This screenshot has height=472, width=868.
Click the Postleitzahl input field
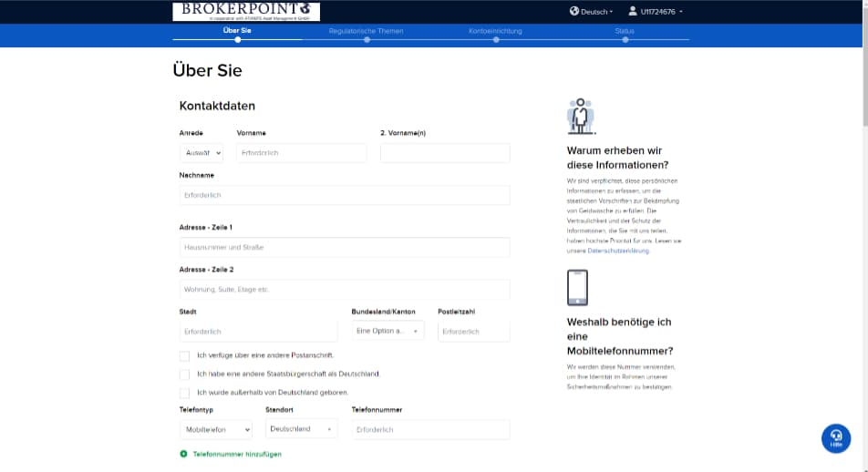point(474,332)
